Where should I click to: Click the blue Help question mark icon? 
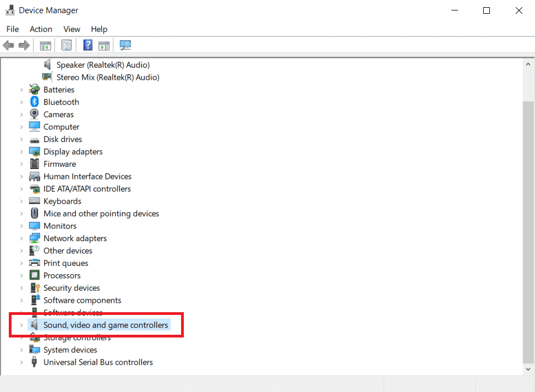click(88, 45)
